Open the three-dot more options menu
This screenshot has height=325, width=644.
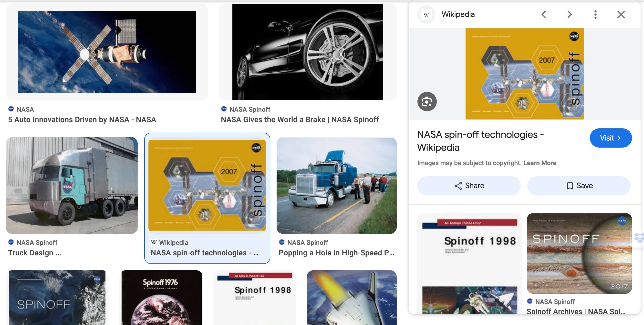click(x=595, y=14)
